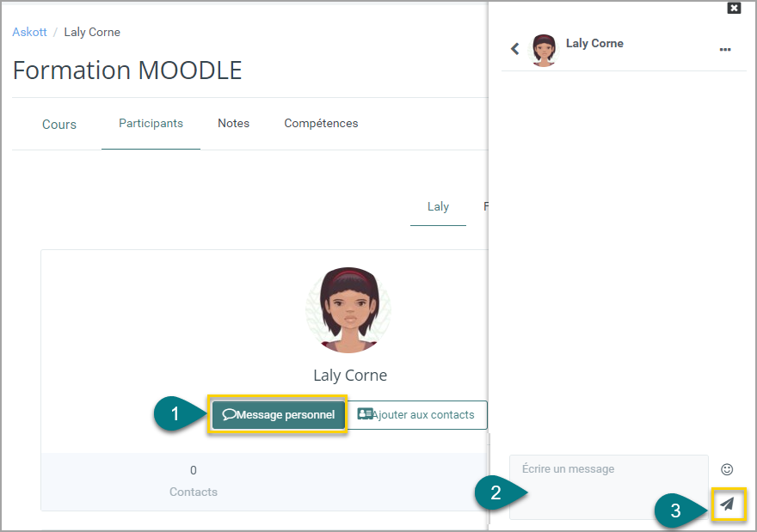Open the Askott breadcrumb link
The image size is (757, 532).
[x=29, y=33]
